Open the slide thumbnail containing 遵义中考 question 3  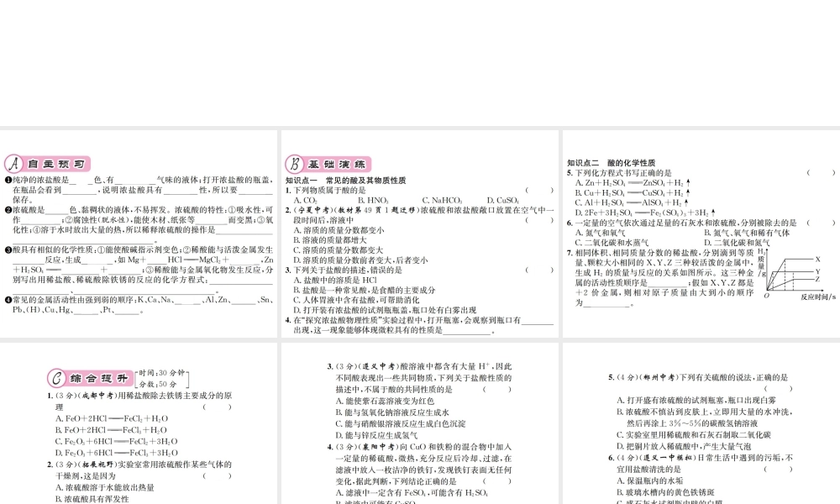[420, 423]
